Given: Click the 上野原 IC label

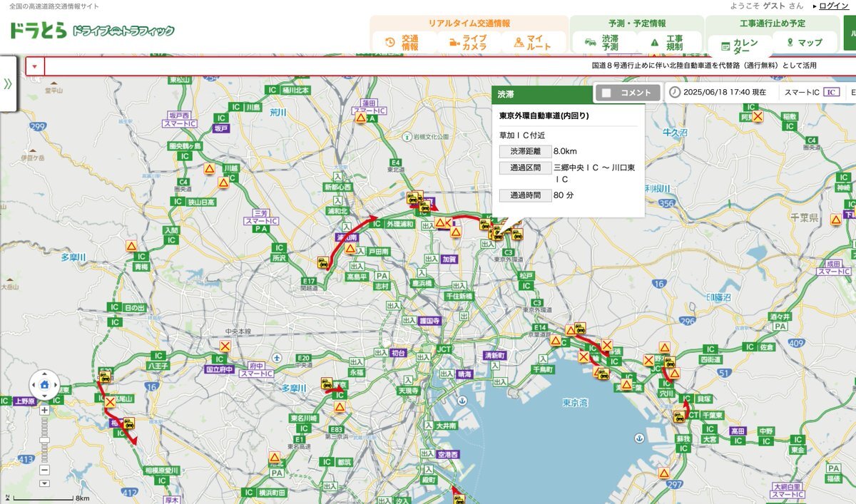Looking at the screenshot, I should point(26,401).
